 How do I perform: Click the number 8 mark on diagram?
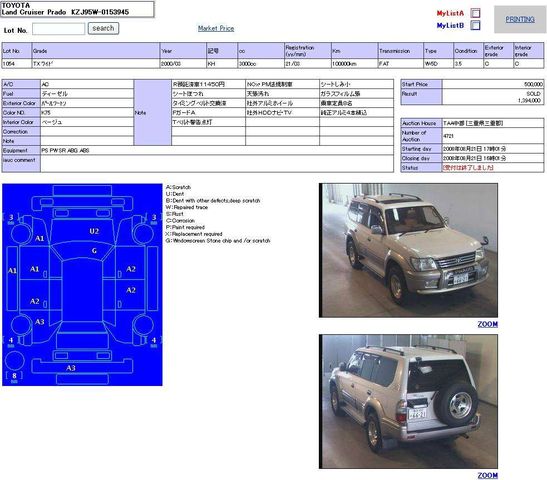pyautogui.click(x=14, y=375)
